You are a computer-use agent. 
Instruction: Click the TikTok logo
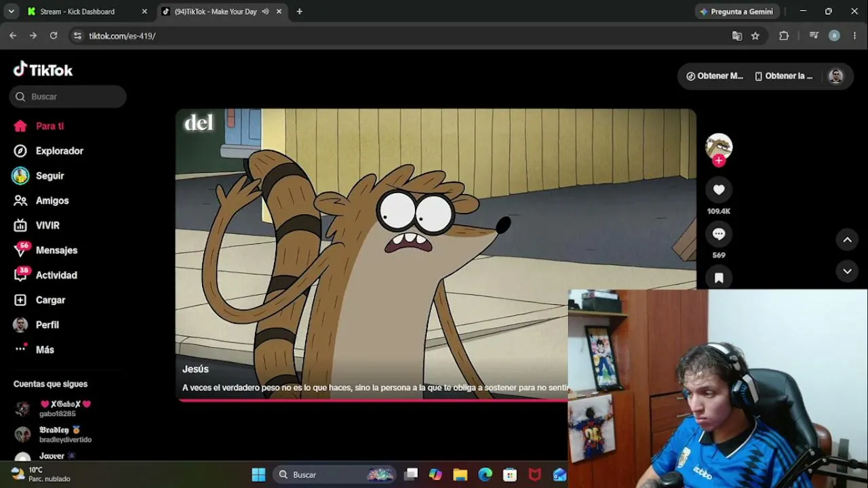tap(43, 70)
